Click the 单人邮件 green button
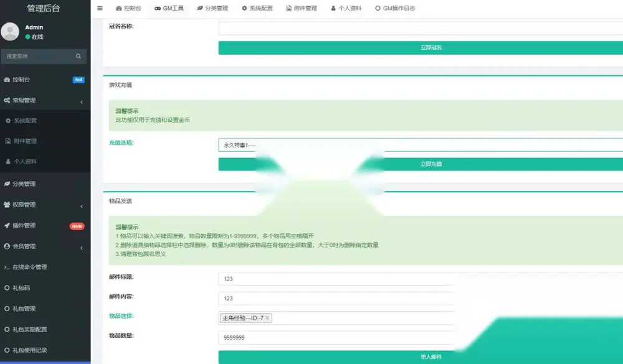623x364 pixels. (x=421, y=357)
